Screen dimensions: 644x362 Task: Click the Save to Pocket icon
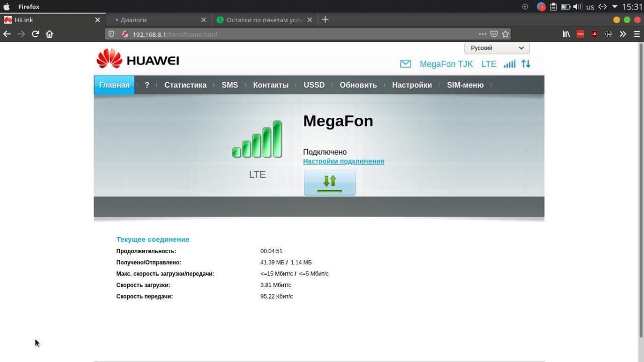[x=494, y=34]
